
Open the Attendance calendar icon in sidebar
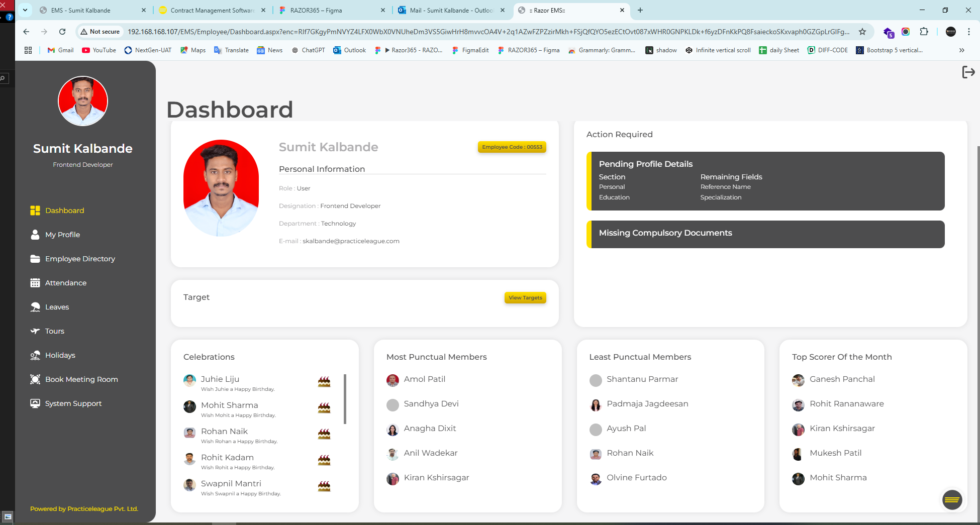click(x=35, y=283)
